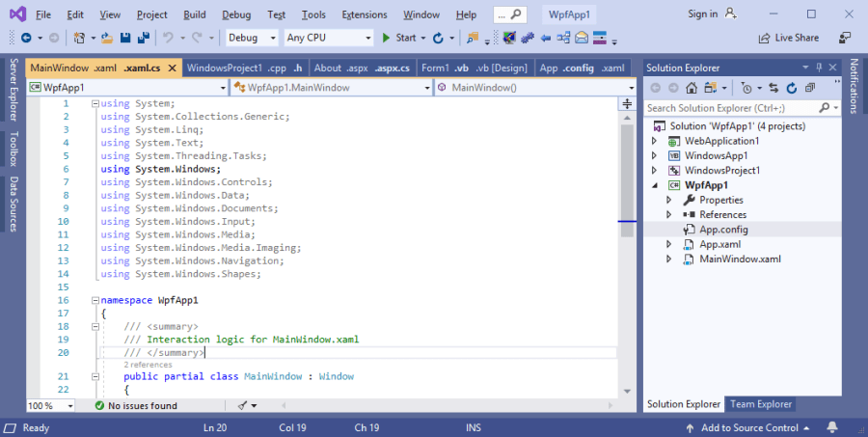This screenshot has width=868, height=437.
Task: Click the Open File toolbar icon
Action: click(x=108, y=38)
